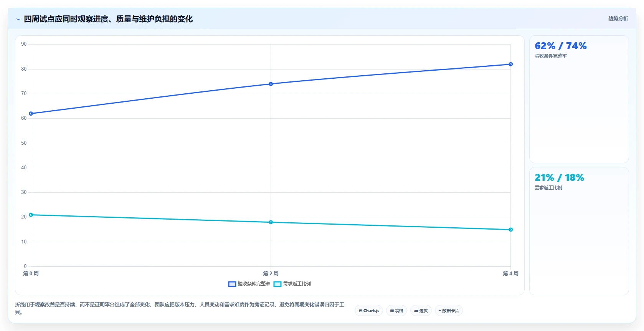This screenshot has height=331, width=644.
Task: Click the 第 2 周 axis label
Action: 271,273
